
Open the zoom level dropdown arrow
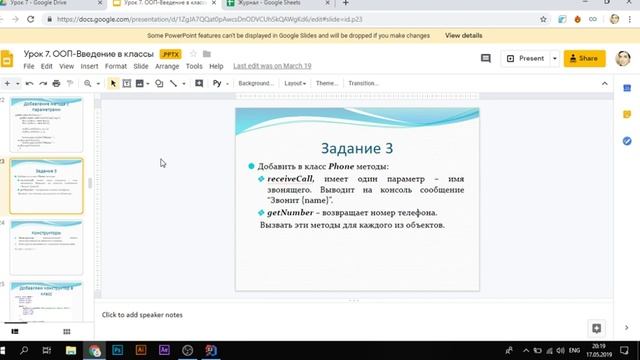(x=98, y=84)
